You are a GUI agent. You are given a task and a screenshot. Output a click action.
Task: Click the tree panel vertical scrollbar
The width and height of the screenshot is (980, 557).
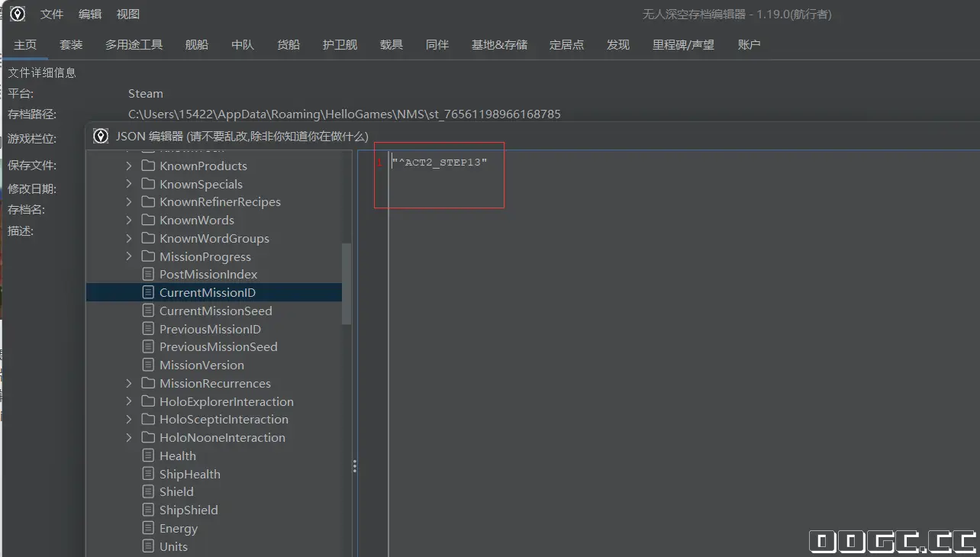(x=347, y=283)
